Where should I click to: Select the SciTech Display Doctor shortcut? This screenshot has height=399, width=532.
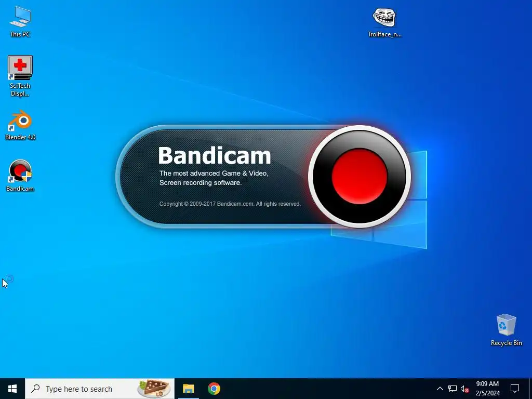(x=20, y=75)
